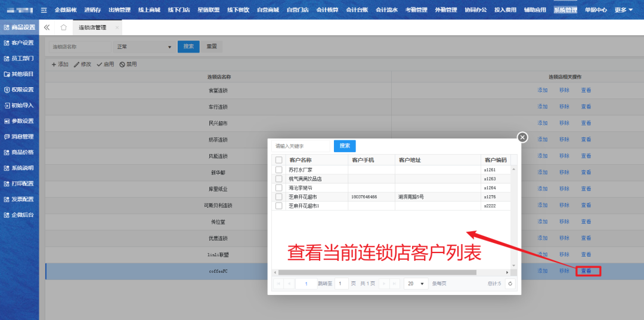Image resolution: width=644 pixels, height=320 pixels.
Task: Click the refresh icon in popup footer
Action: point(510,284)
